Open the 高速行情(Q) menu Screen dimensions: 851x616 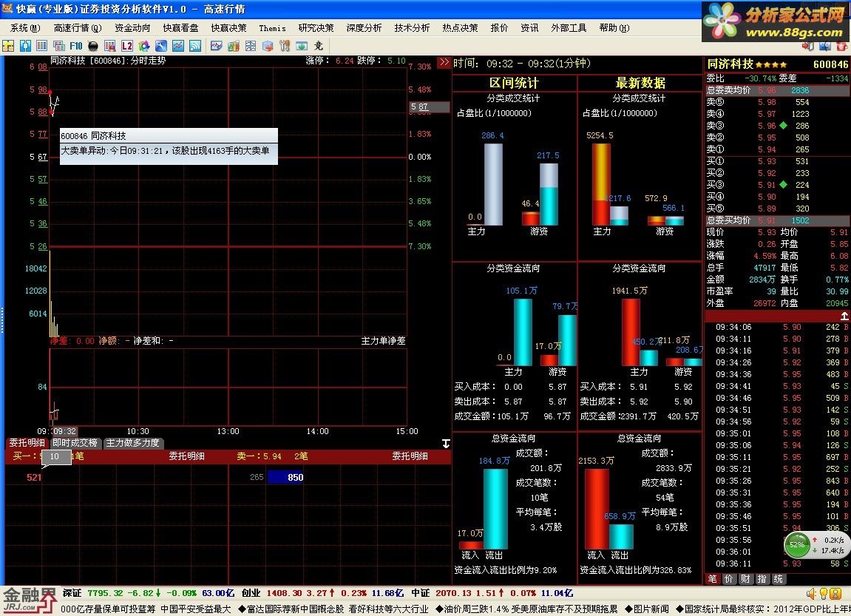click(x=78, y=27)
